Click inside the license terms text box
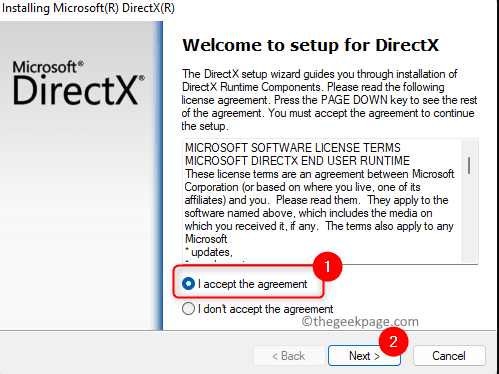Image resolution: width=499 pixels, height=374 pixels. click(330, 201)
